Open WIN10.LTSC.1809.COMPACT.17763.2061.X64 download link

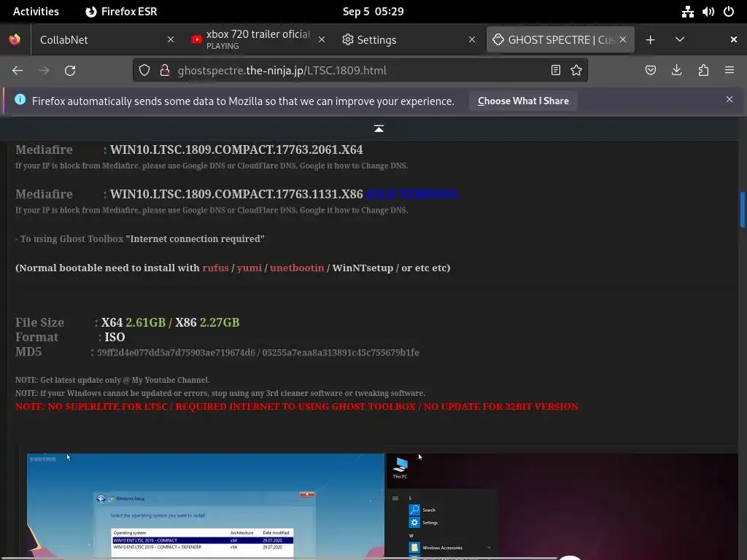click(x=236, y=149)
